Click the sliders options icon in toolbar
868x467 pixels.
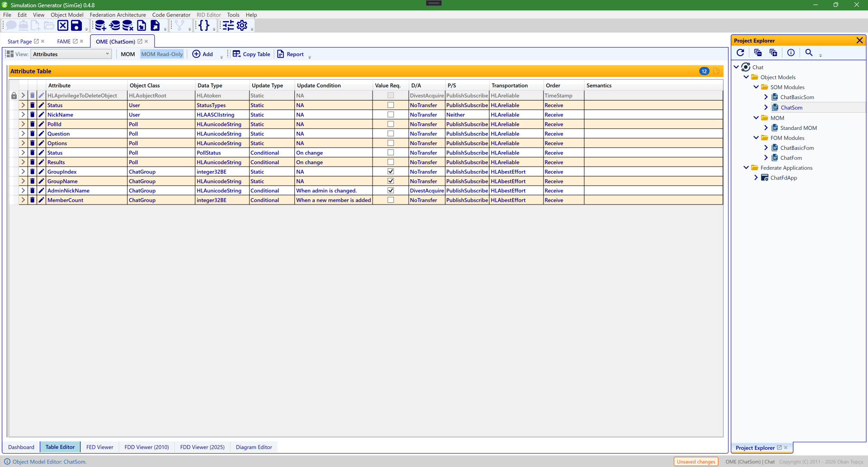228,25
